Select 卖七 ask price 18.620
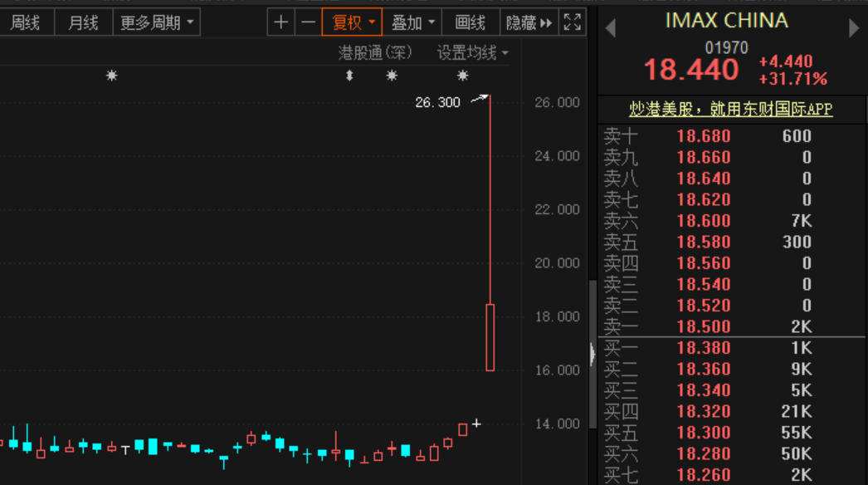The width and height of the screenshot is (868, 485). click(704, 199)
